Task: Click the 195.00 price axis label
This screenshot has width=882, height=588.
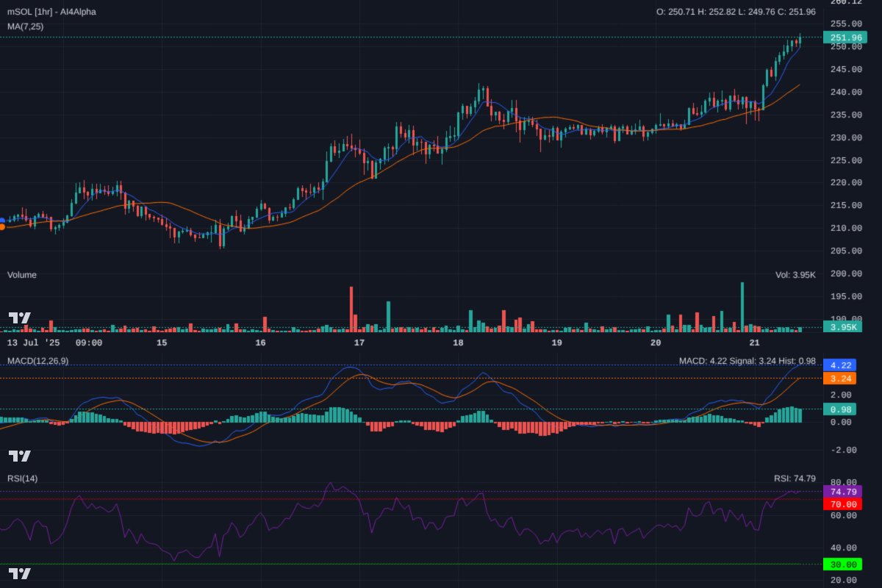Action: [846, 297]
